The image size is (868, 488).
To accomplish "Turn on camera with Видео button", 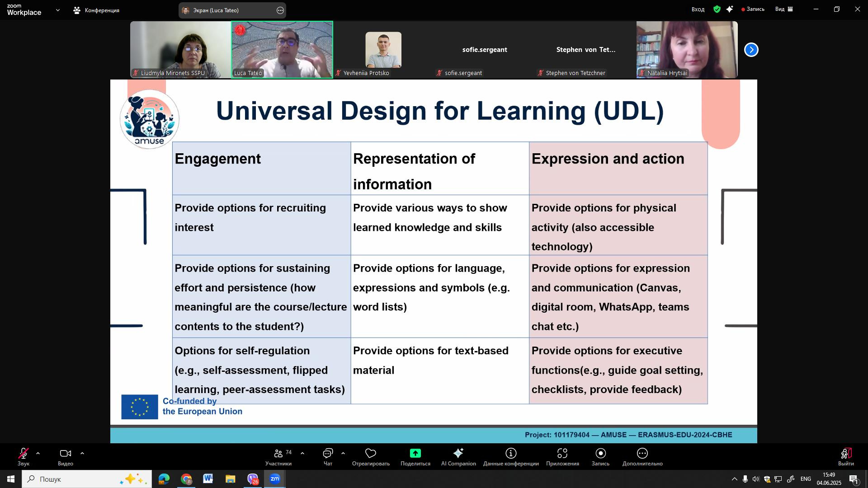I will (66, 457).
